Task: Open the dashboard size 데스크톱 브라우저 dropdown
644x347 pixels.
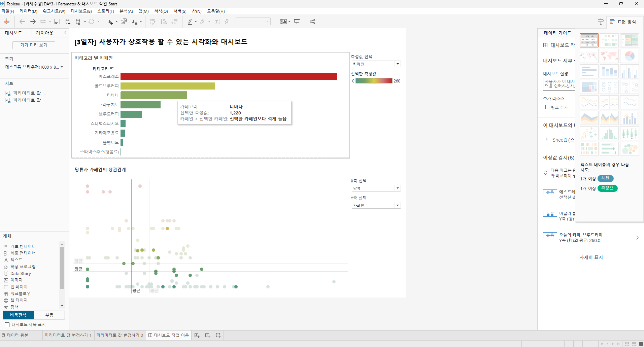Action: [x=34, y=67]
